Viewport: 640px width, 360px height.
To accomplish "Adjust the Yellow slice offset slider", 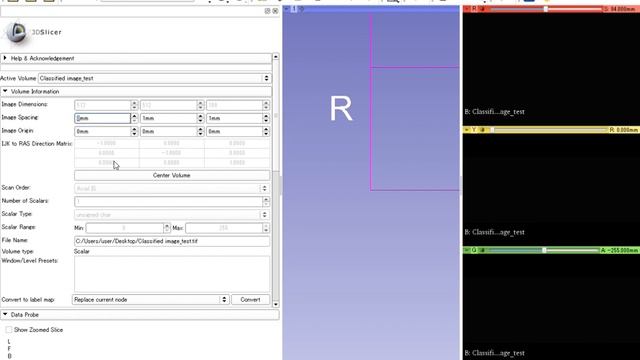I will pyautogui.click(x=549, y=130).
